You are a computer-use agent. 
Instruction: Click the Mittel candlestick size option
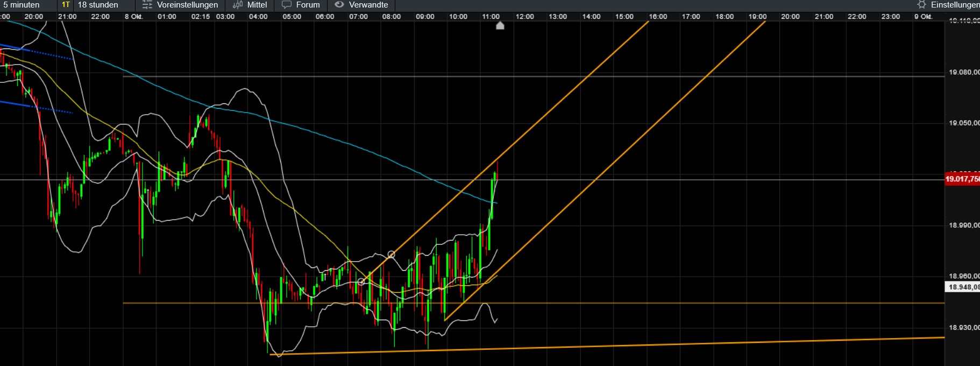[x=250, y=5]
